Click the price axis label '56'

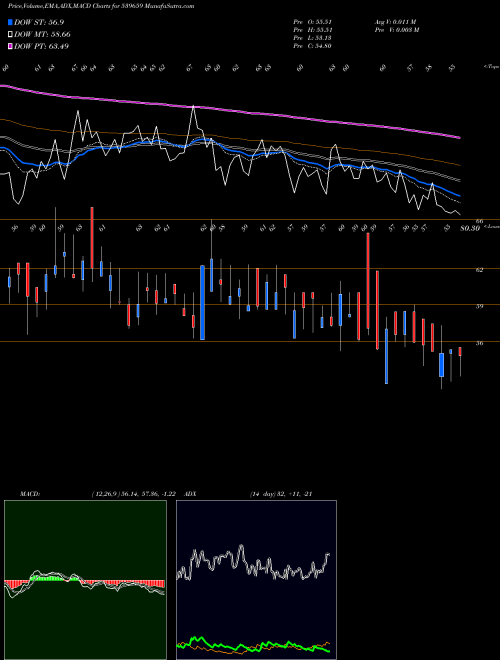pyautogui.click(x=479, y=343)
